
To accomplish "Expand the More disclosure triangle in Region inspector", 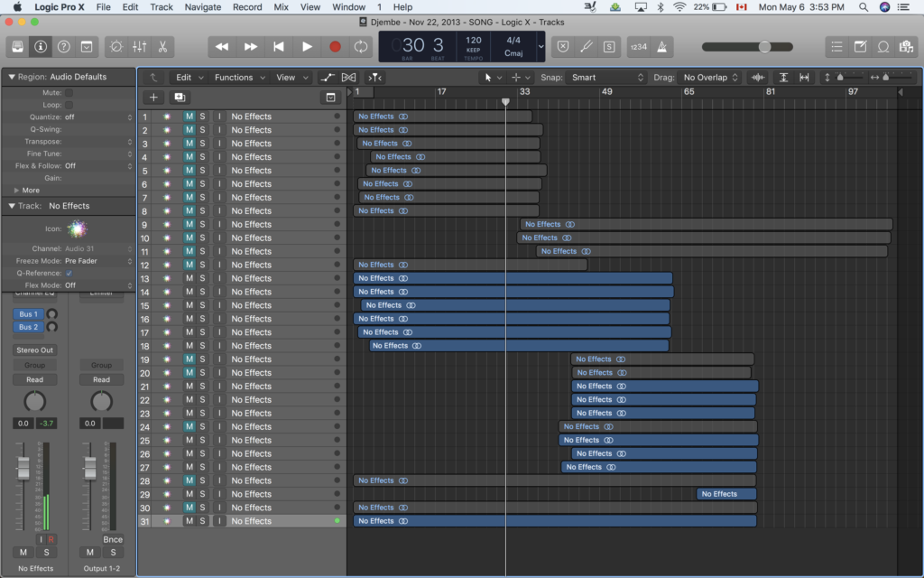I will tap(16, 191).
